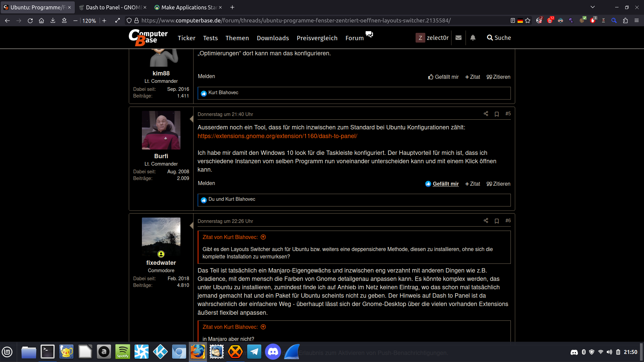This screenshot has height=362, width=644.
Task: Open the notifications bell icon
Action: [x=473, y=38]
